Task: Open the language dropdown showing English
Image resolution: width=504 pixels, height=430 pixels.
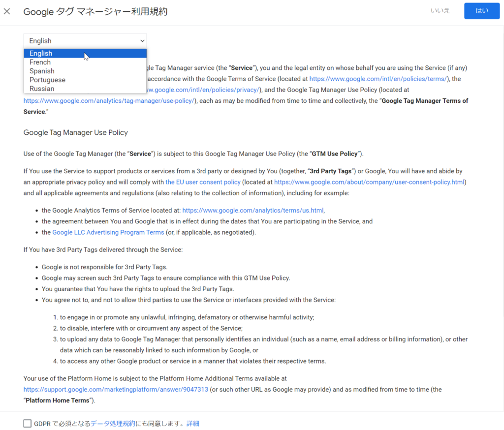Action: pyautogui.click(x=85, y=41)
